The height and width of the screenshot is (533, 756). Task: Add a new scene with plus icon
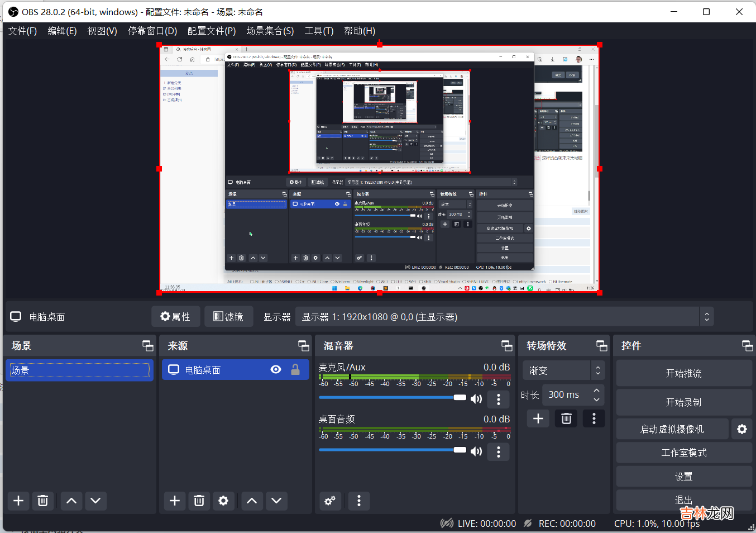(x=18, y=501)
